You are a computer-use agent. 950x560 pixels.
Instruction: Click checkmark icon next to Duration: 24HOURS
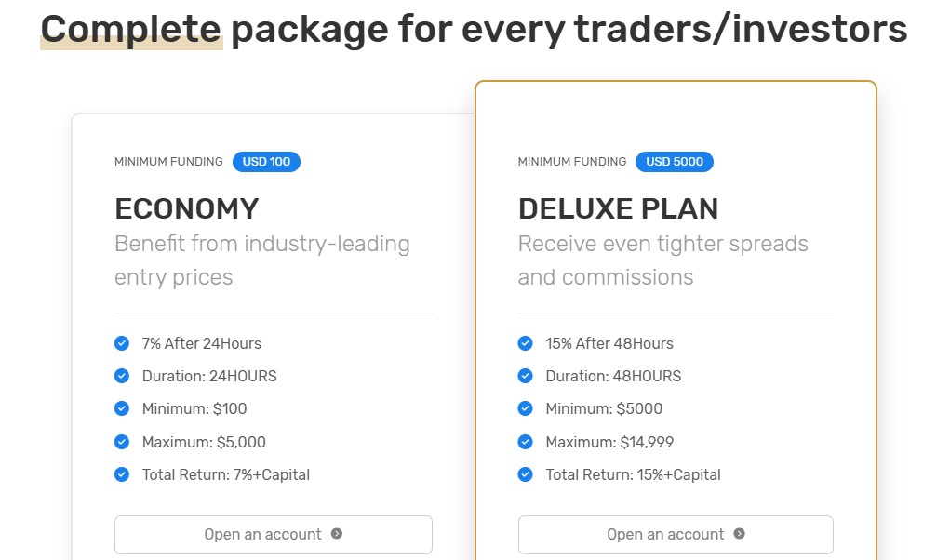pyautogui.click(x=122, y=376)
